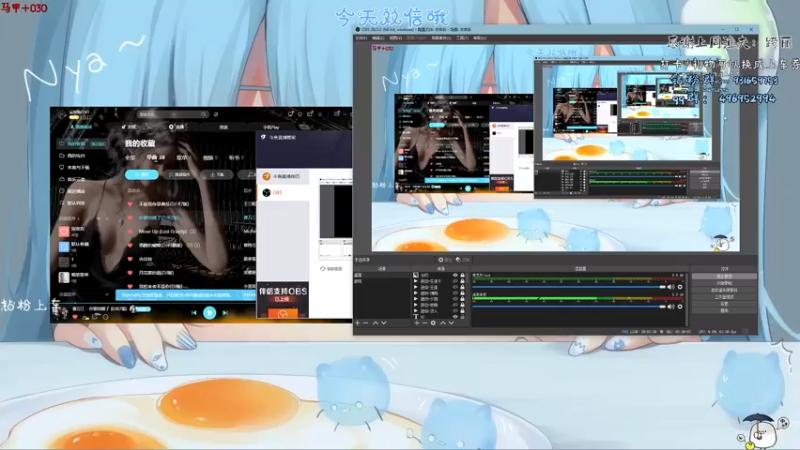
Task: Add a new scene with plus icon in OBS scenes panel
Action: point(357,323)
